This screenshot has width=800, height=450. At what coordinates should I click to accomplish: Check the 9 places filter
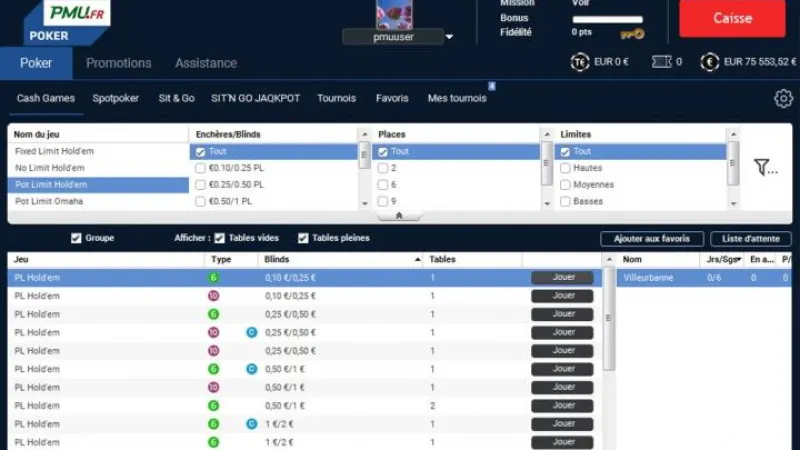click(383, 202)
